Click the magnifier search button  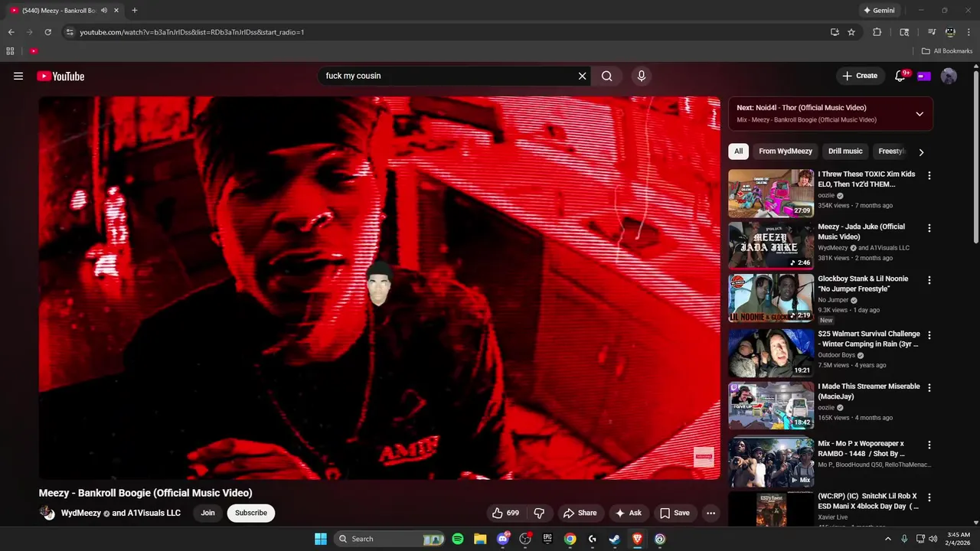606,76
